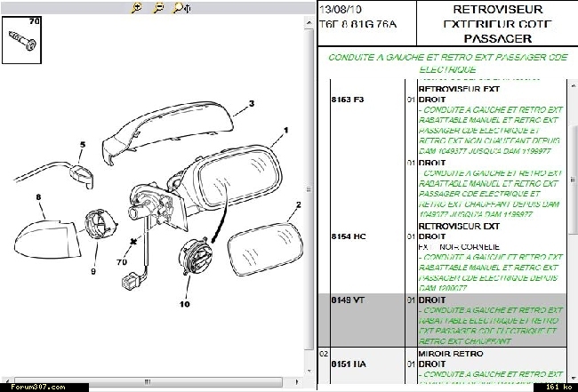578x392 pixels.
Task: Select callout number 10 for the motor
Action: (184, 304)
